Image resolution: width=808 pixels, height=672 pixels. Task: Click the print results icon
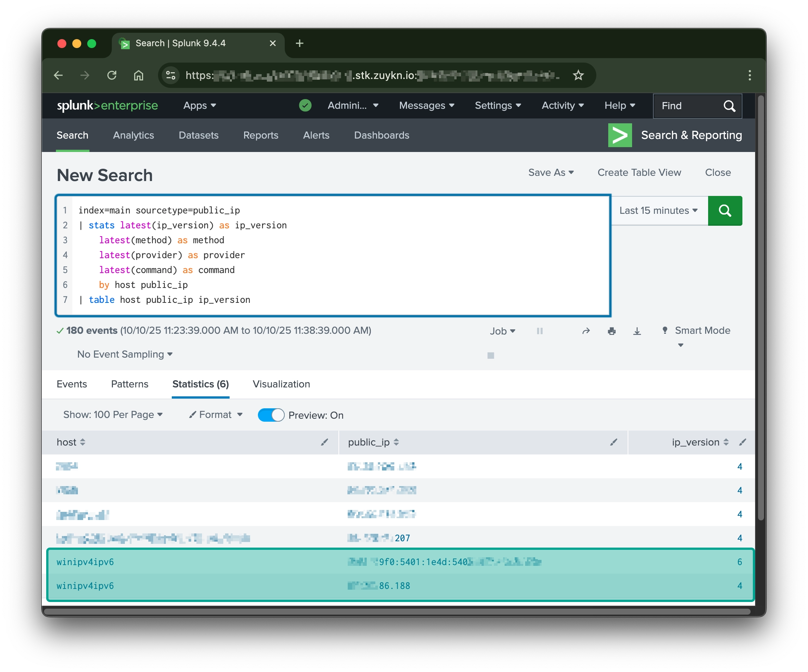pos(611,331)
